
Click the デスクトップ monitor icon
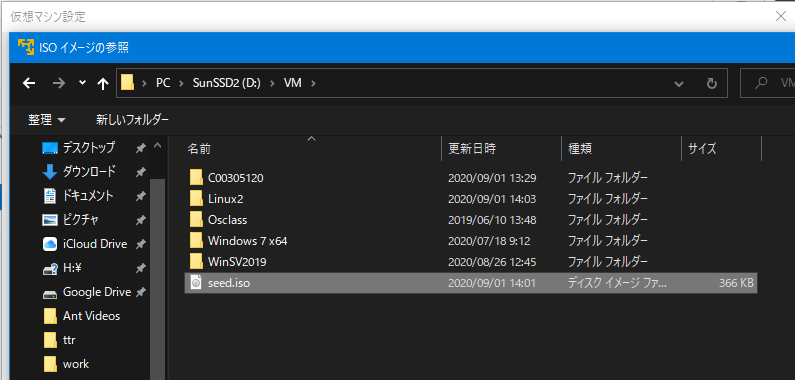50,148
